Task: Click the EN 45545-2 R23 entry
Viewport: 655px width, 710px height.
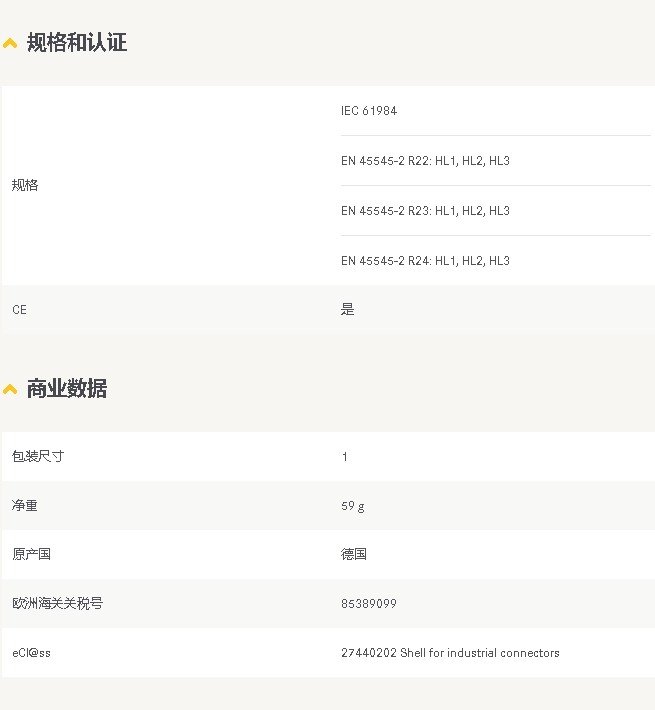Action: [425, 211]
